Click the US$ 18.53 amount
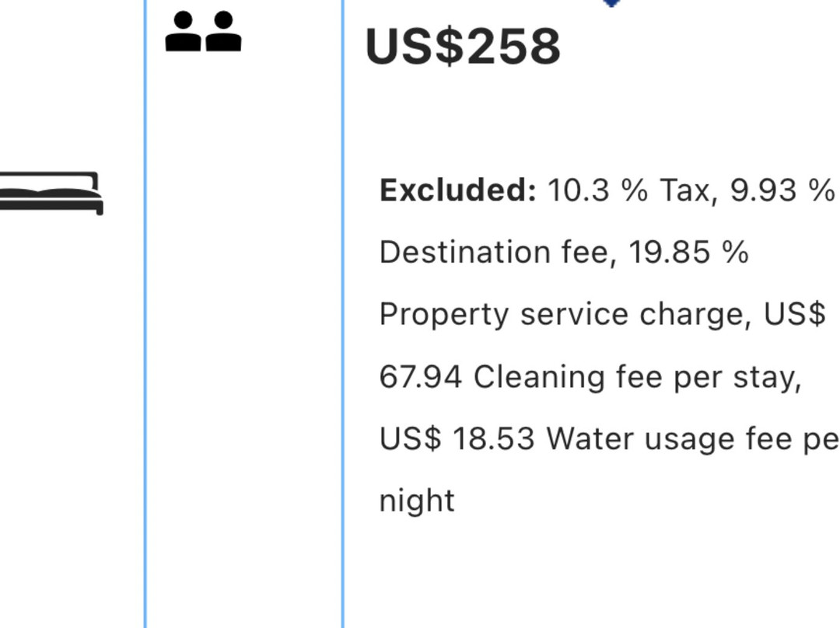 (457, 439)
